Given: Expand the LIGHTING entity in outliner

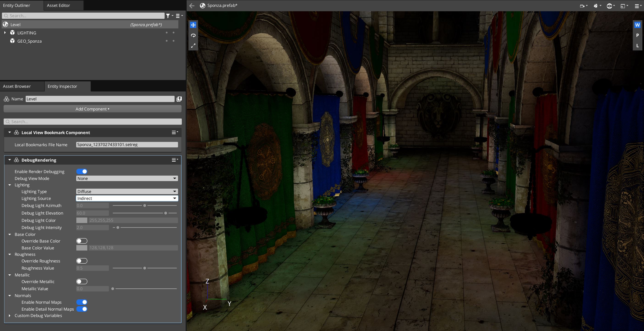Looking at the screenshot, I should (5, 33).
